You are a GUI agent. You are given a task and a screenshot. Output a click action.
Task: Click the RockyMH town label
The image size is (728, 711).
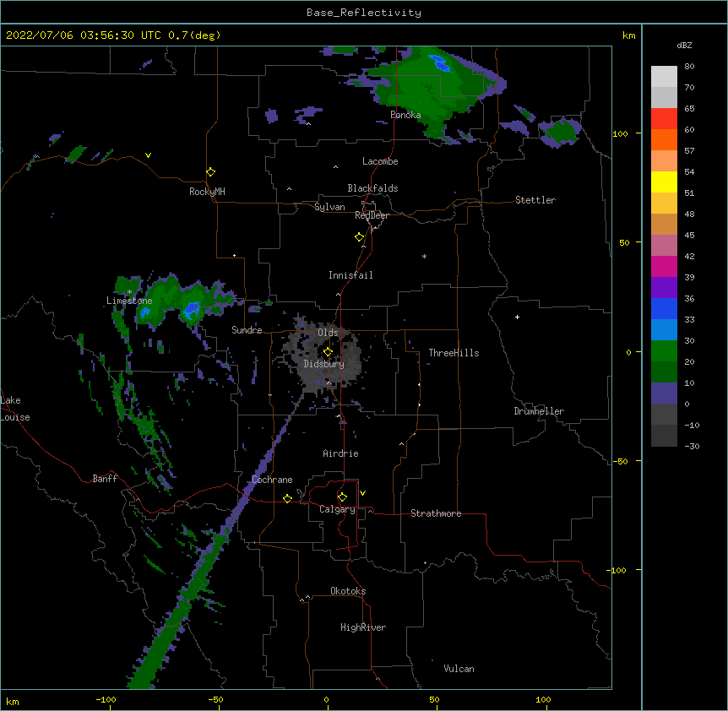point(207,192)
